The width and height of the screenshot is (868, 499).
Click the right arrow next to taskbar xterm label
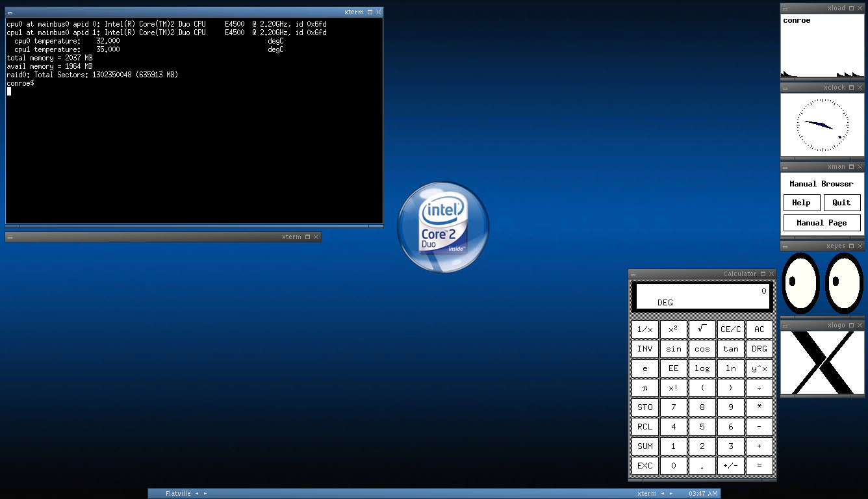670,494
